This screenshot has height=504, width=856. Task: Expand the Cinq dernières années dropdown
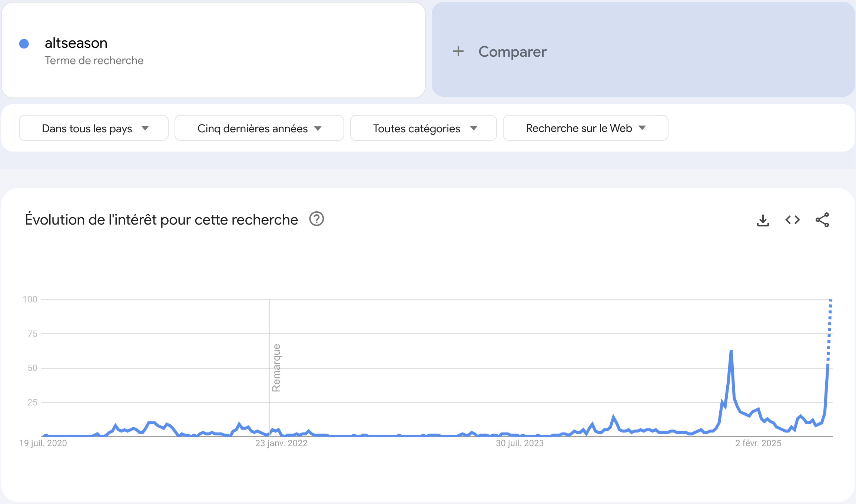(259, 128)
